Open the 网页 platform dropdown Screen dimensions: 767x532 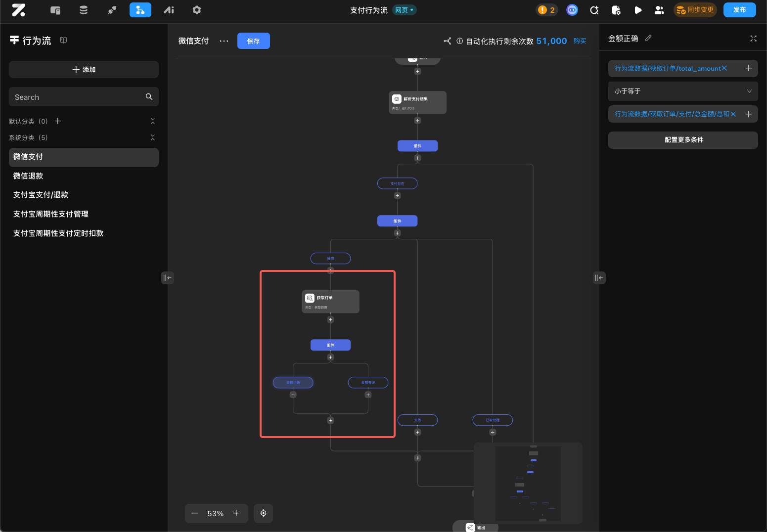[404, 10]
